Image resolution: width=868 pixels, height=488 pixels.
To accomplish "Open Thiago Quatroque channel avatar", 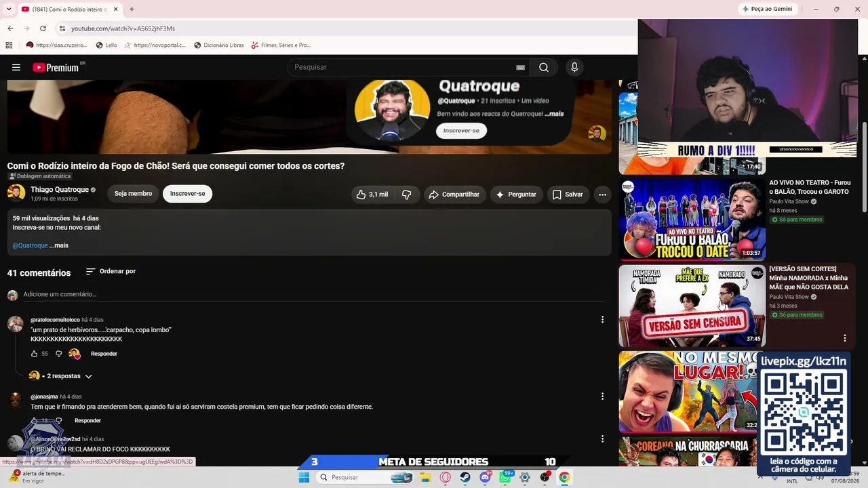I will pos(16,193).
